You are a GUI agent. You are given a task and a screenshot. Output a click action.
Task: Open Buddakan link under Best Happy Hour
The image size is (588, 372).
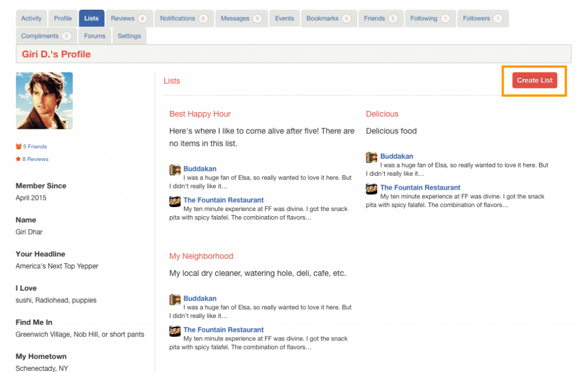tap(200, 169)
